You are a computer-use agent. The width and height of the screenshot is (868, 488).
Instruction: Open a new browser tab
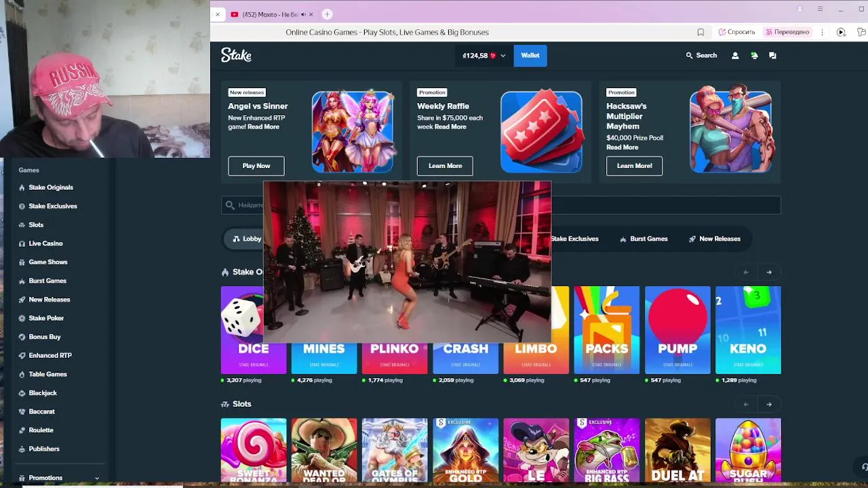tap(328, 14)
